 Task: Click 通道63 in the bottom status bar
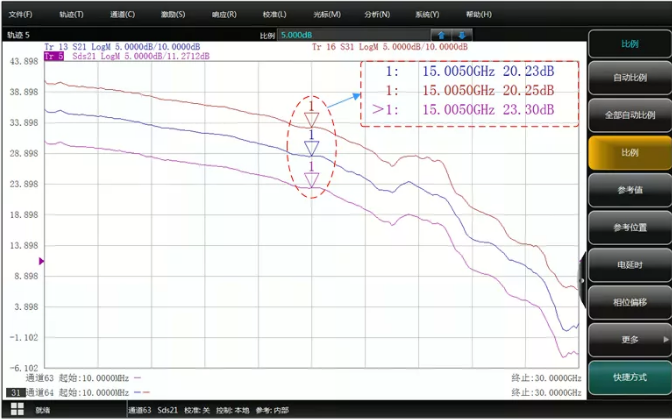[x=140, y=410]
